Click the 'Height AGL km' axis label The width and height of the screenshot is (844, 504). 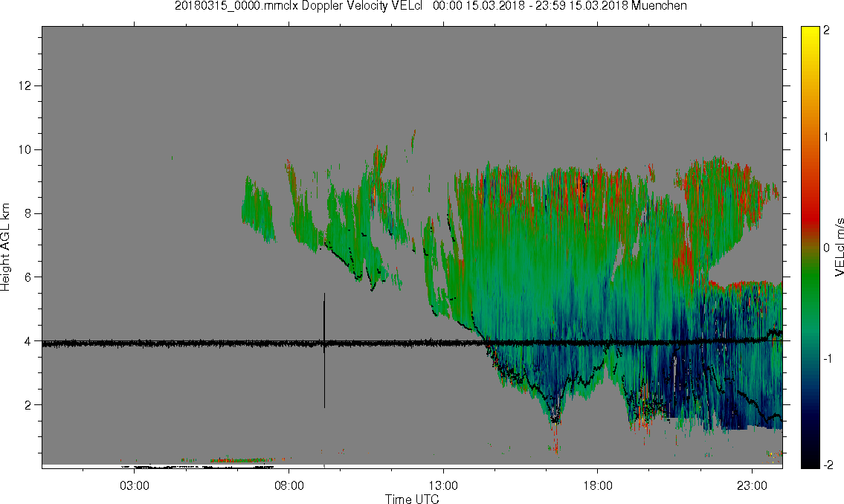5,248
